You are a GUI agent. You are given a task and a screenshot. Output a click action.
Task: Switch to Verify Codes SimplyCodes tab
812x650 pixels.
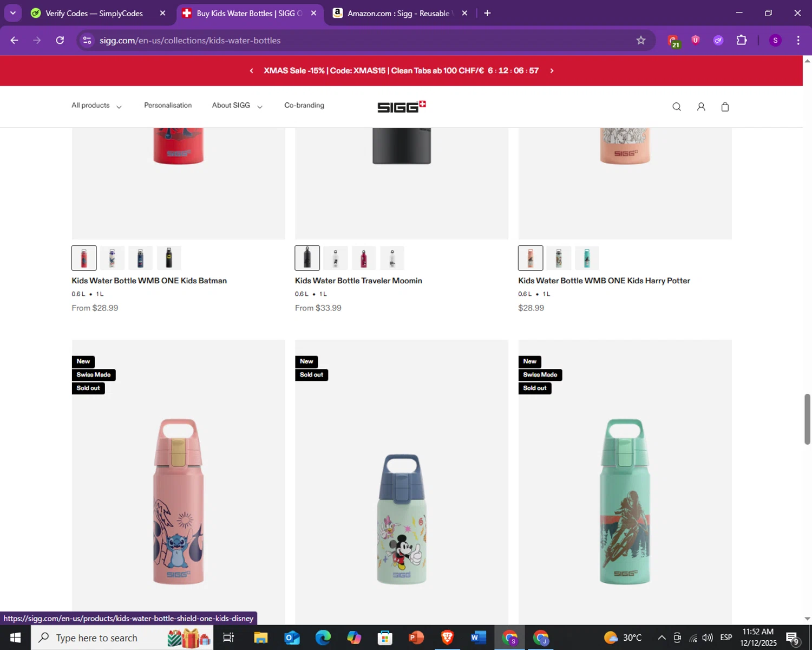pos(94,13)
